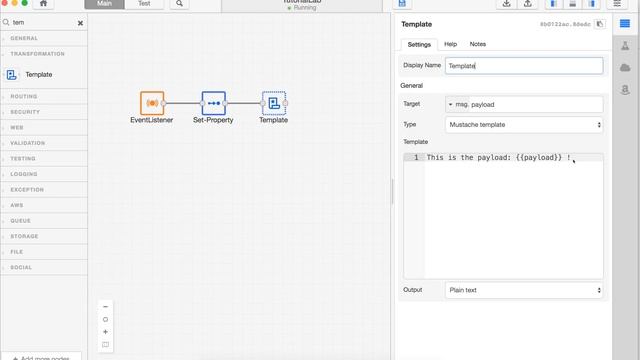Viewport: 640px width, 360px height.
Task: Click the palette search text field
Action: click(43, 22)
